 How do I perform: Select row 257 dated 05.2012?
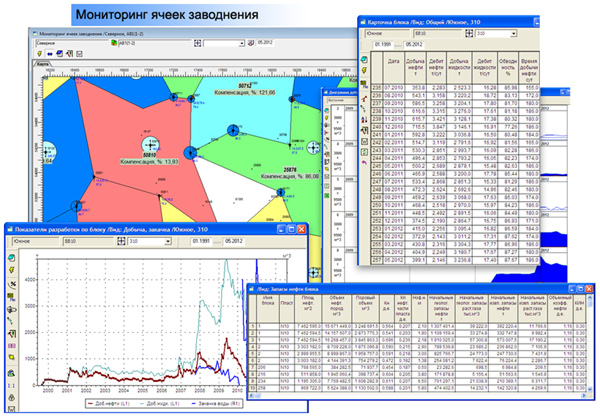coord(455,260)
